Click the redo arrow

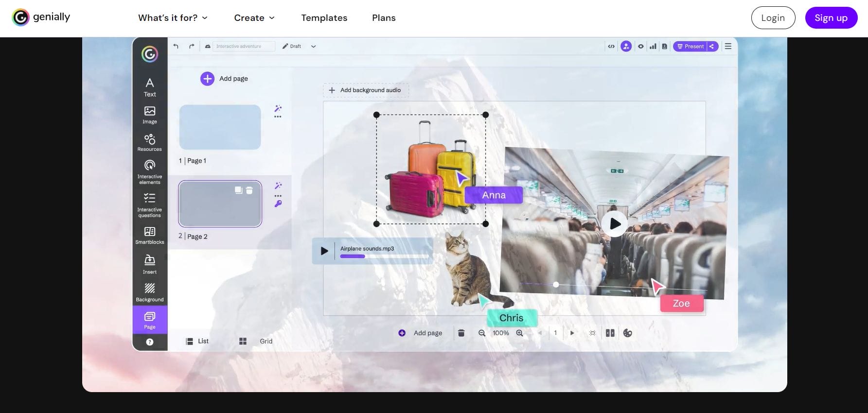(x=192, y=46)
